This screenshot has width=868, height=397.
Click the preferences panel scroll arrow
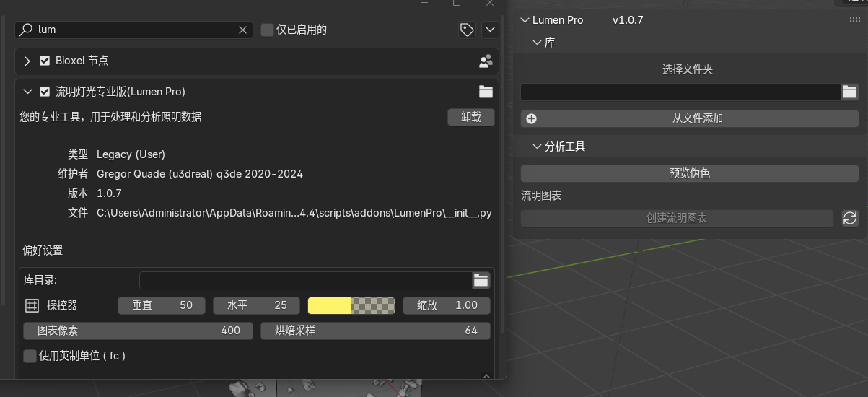[486, 375]
